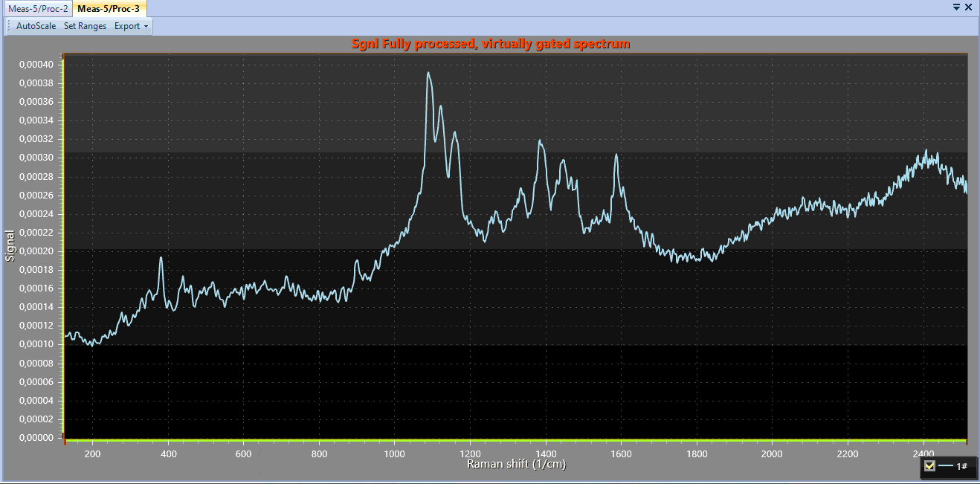Grab the toolbar drag handle grip
This screenshot has width=980, height=484.
(9, 26)
